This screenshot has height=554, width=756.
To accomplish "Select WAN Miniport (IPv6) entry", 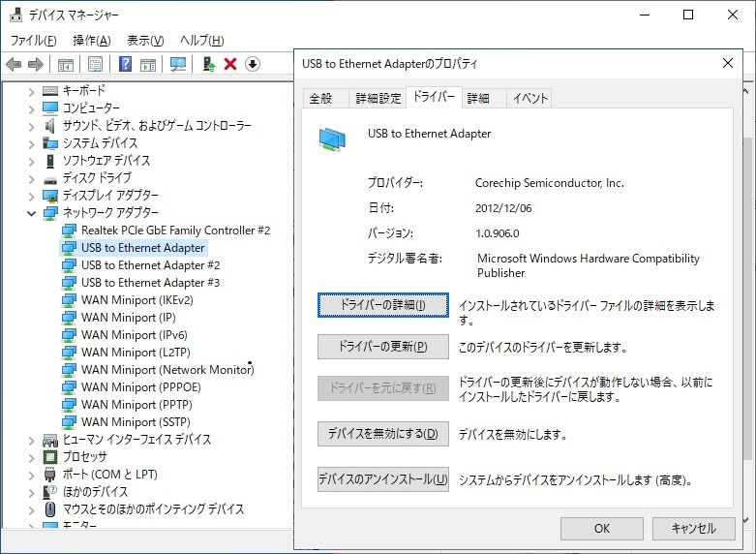I will [134, 335].
